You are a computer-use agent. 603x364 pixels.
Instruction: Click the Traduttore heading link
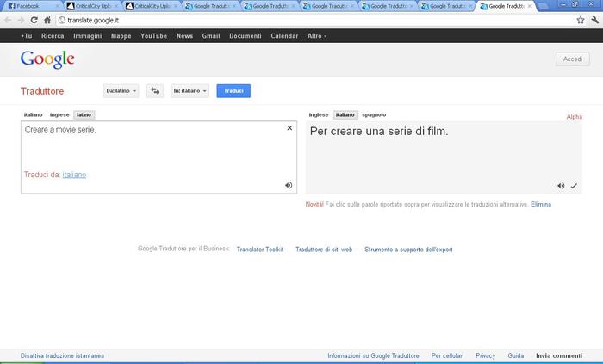(x=42, y=91)
